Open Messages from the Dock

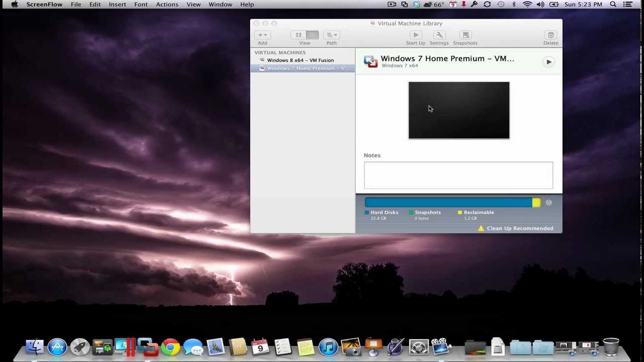pos(193,347)
